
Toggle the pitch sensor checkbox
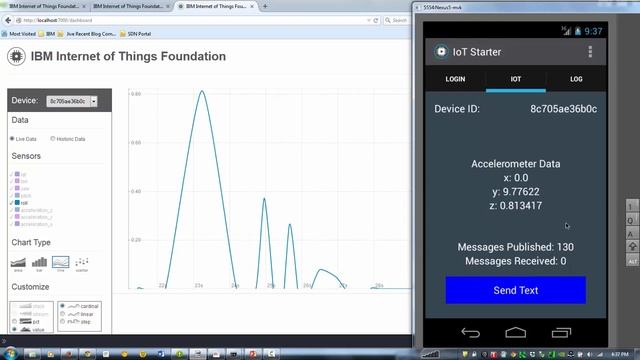click(11, 196)
